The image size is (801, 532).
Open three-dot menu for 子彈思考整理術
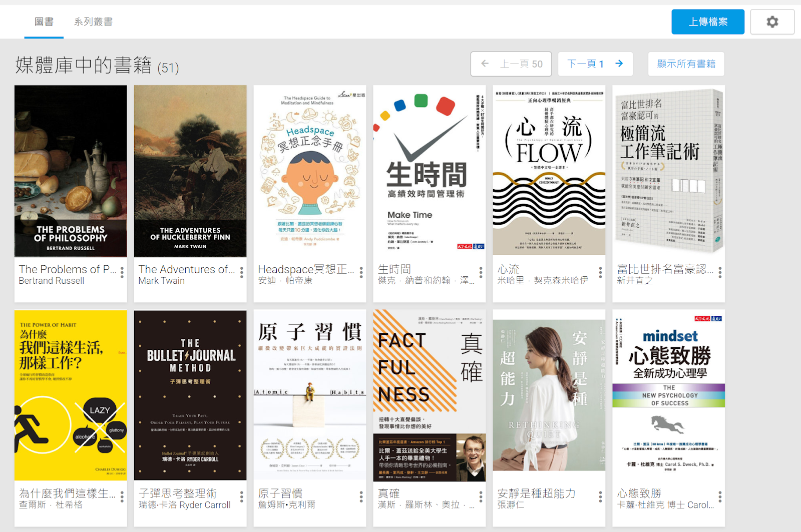pyautogui.click(x=241, y=496)
